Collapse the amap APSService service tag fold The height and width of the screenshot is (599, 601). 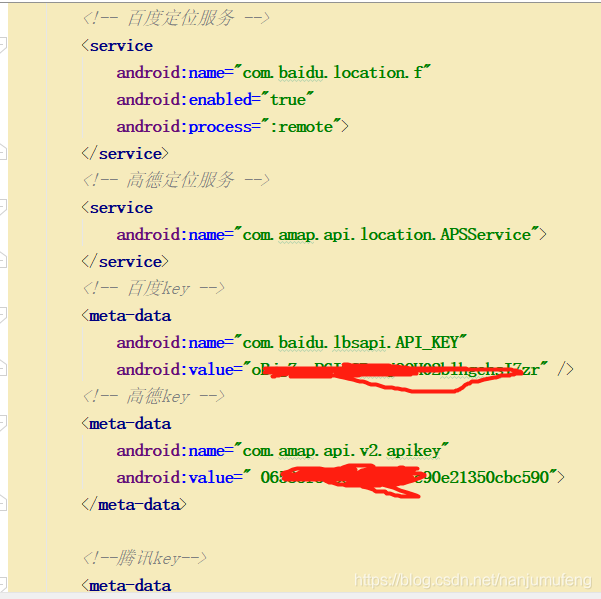[2, 207]
